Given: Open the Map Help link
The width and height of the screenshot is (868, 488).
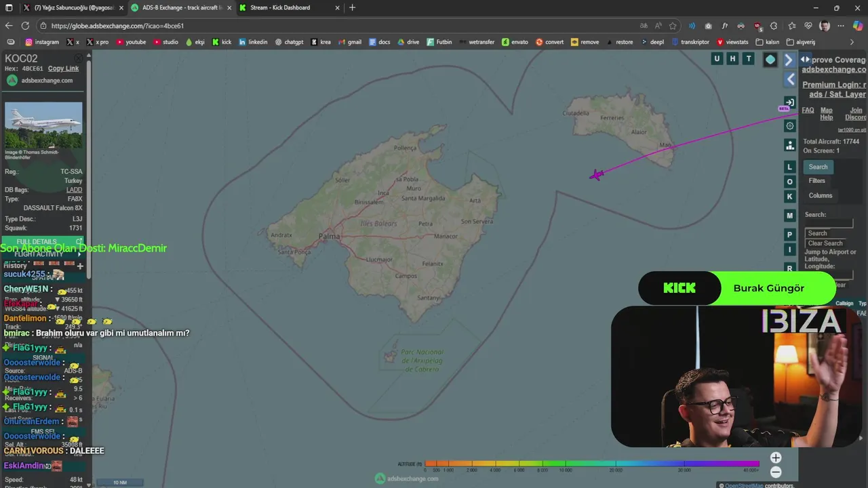Looking at the screenshot, I should [826, 114].
